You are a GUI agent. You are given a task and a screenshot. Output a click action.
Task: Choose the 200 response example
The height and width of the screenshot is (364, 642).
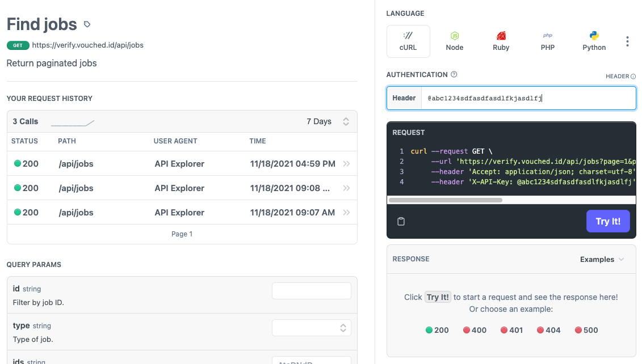[437, 330]
